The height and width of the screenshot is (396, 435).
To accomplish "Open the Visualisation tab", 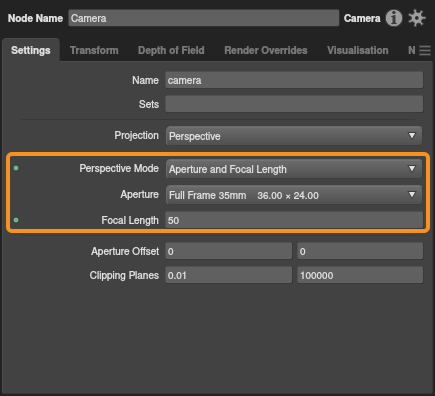I will pyautogui.click(x=358, y=50).
